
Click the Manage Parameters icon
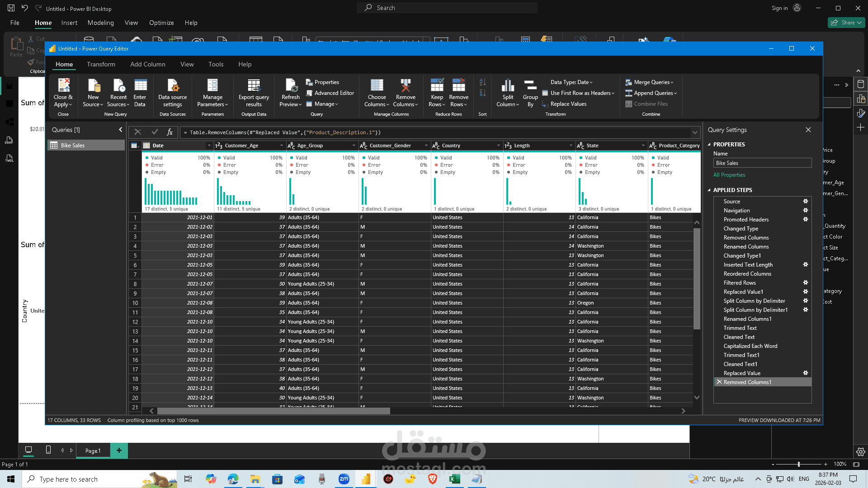(x=212, y=85)
